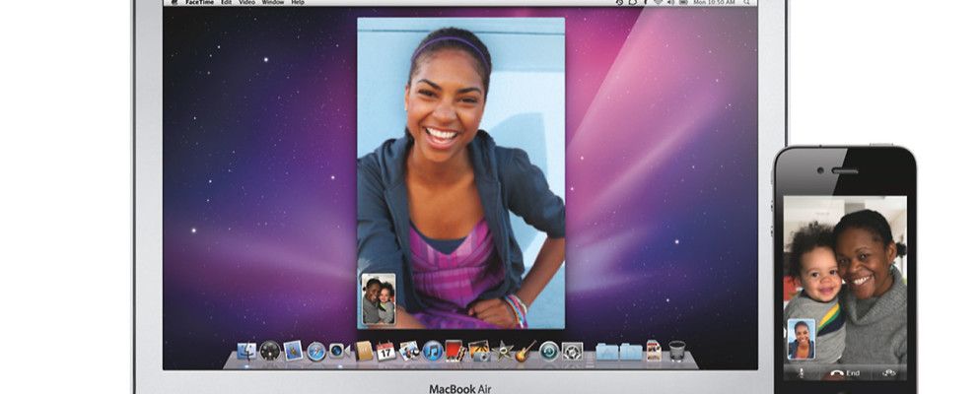980x394 pixels.
Task: Tap switch camera icon on iPhone
Action: 888,373
